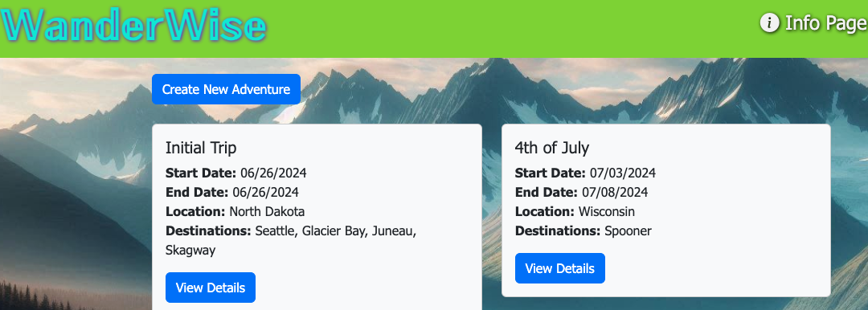View details of the Initial Trip
Viewport: 868px width, 310px height.
point(211,288)
